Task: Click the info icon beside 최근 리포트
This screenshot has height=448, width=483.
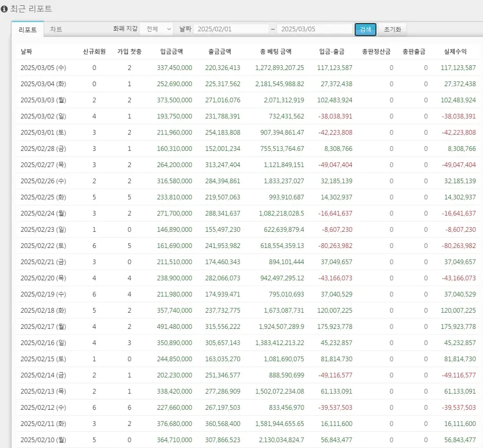Action: [4, 9]
